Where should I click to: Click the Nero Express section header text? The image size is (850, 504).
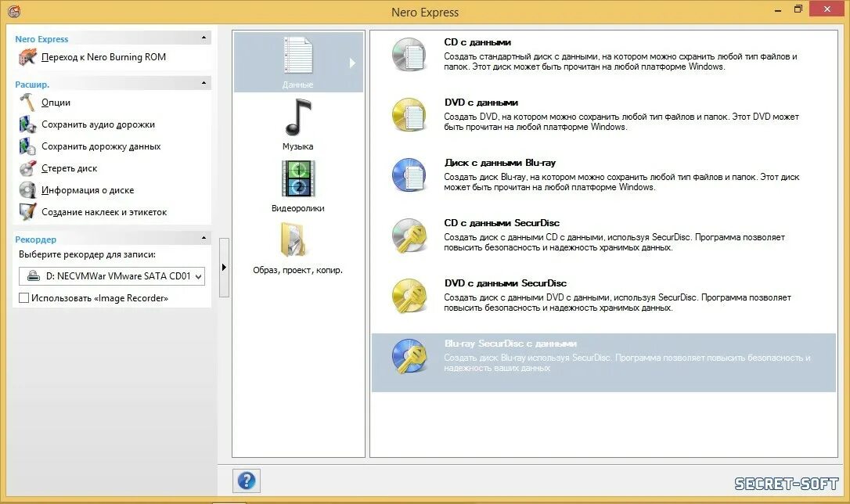tap(41, 39)
